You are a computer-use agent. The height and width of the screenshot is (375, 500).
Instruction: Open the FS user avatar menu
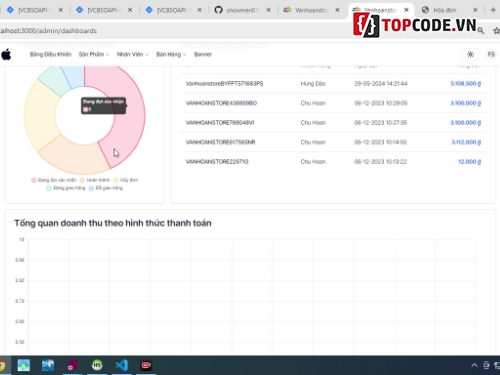pos(491,54)
